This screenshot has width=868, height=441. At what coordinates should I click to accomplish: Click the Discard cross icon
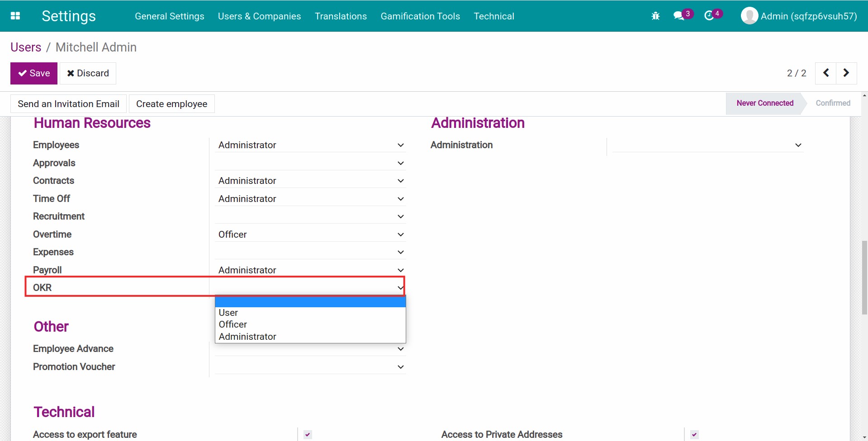[x=71, y=73]
